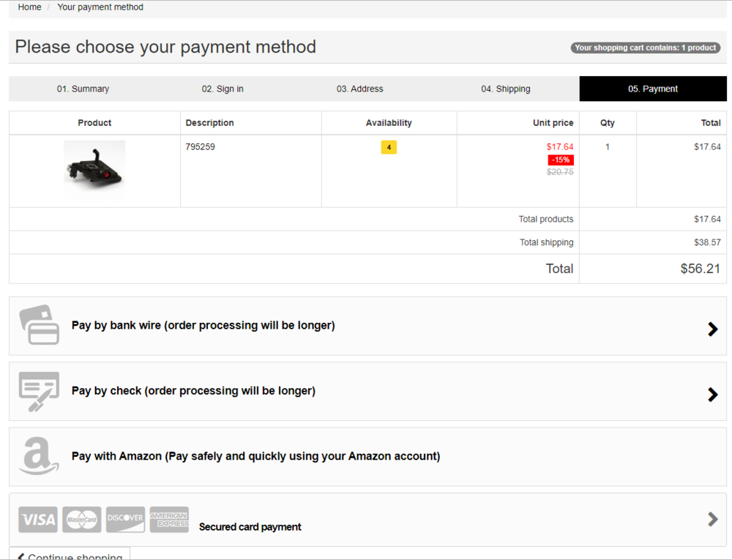Click the availability stock badge
The image size is (732, 560).
click(389, 146)
